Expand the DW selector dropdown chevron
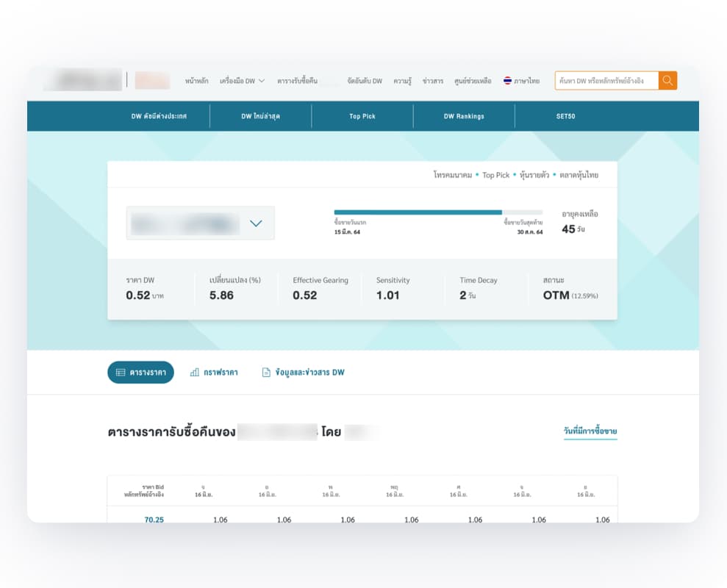 click(256, 223)
